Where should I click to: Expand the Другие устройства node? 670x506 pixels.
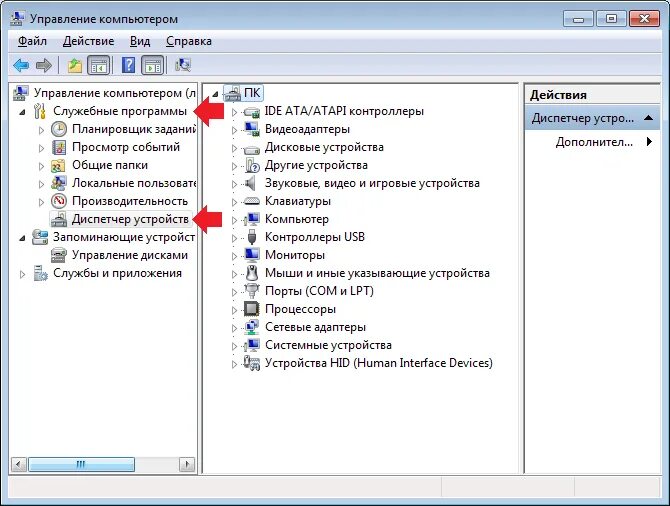point(234,166)
